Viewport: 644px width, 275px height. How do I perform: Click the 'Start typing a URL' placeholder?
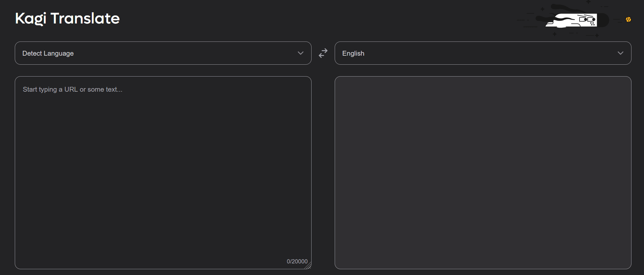[72, 89]
